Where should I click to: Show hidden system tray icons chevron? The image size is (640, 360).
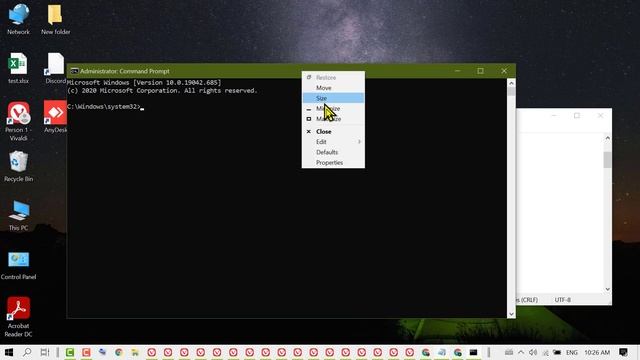[521, 352]
